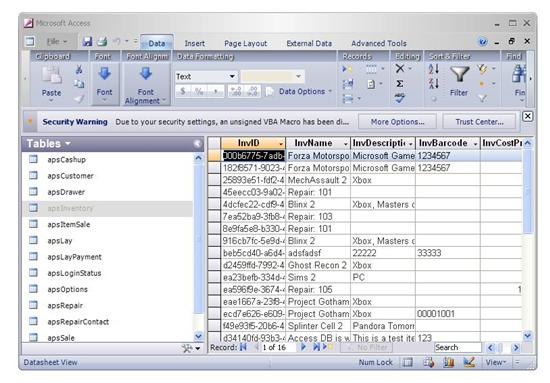550x383 pixels.
Task: Open the Advanced Tools tab
Action: point(379,43)
